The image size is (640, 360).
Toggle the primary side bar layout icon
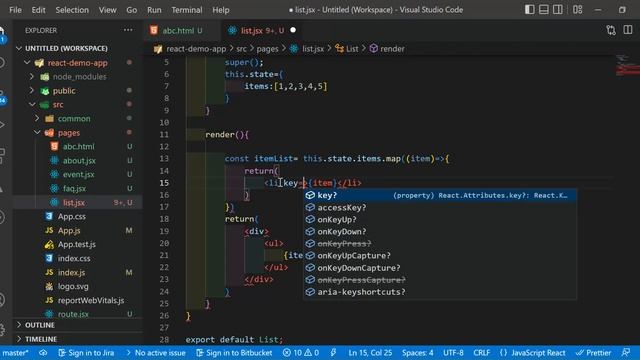coord(529,9)
